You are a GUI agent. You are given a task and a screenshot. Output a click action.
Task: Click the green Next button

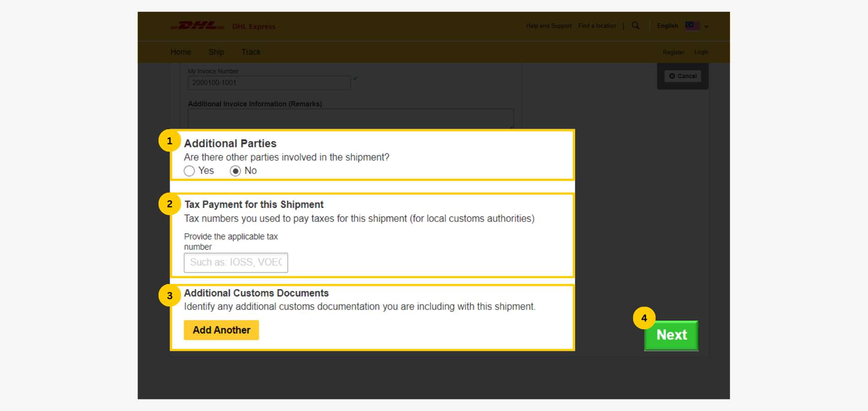click(x=671, y=335)
